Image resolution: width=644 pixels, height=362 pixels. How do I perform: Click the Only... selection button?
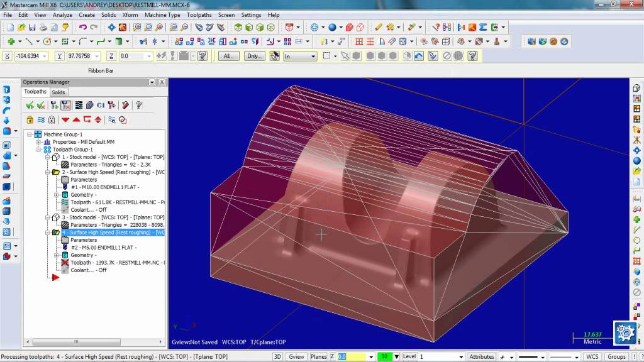(254, 56)
